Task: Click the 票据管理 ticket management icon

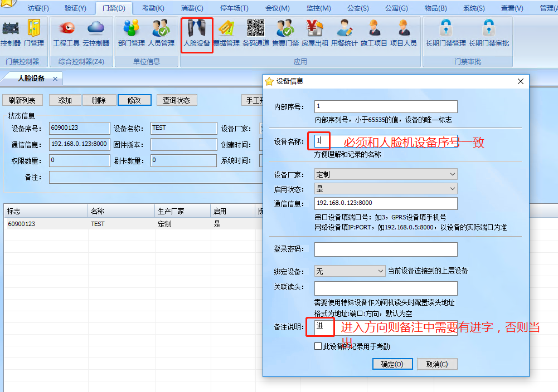Action: click(x=226, y=32)
